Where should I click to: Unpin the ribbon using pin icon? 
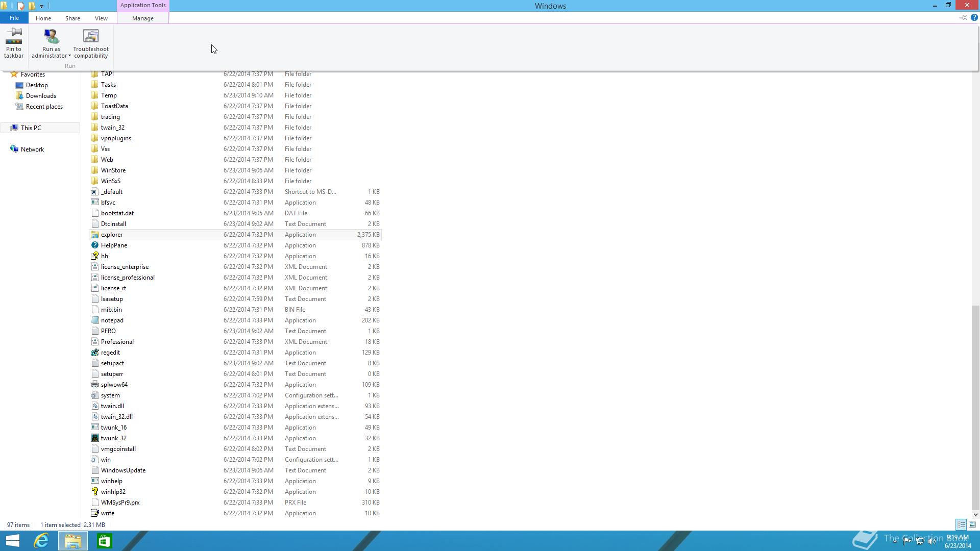[963, 18]
